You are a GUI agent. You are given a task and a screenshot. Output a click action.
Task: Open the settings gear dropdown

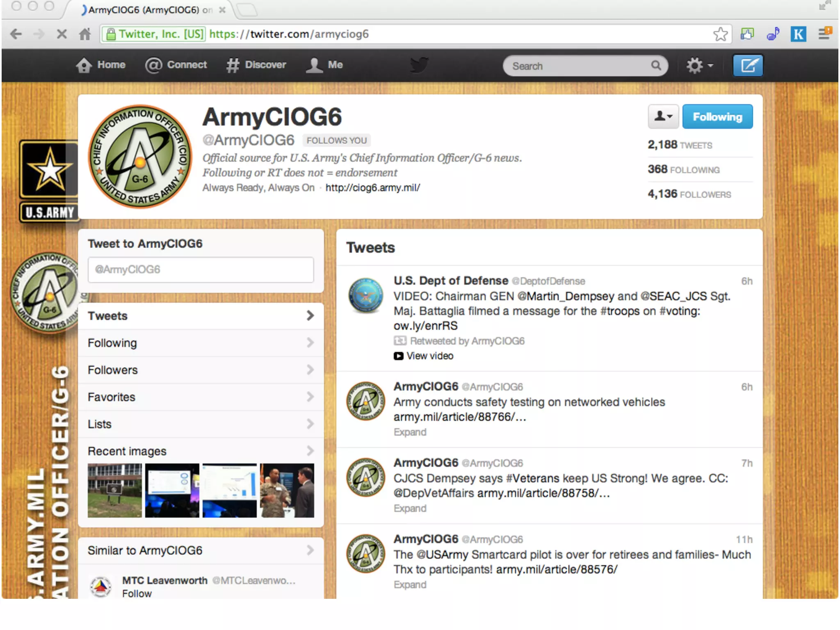point(699,66)
